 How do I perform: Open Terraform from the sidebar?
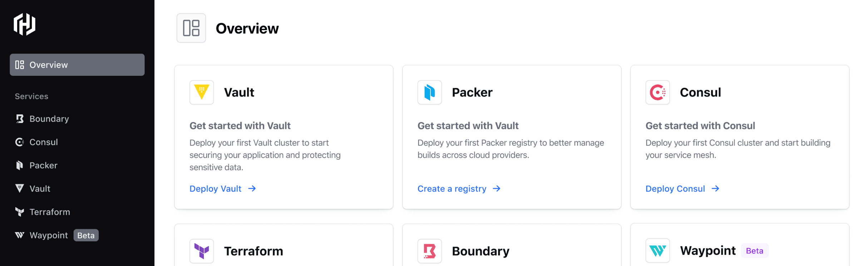pos(50,212)
